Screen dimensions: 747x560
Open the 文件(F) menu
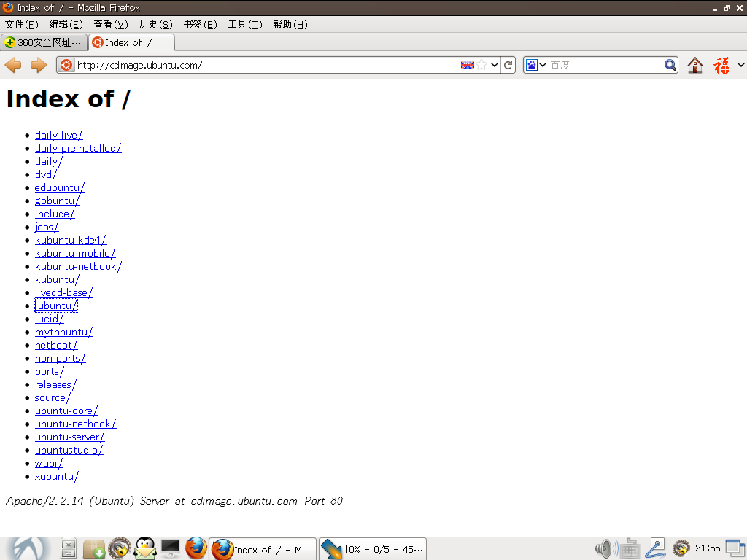21,24
